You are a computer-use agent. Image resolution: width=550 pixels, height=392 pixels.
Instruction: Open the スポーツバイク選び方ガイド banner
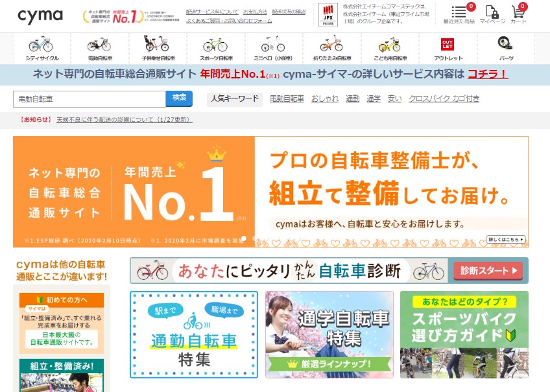pos(464,334)
